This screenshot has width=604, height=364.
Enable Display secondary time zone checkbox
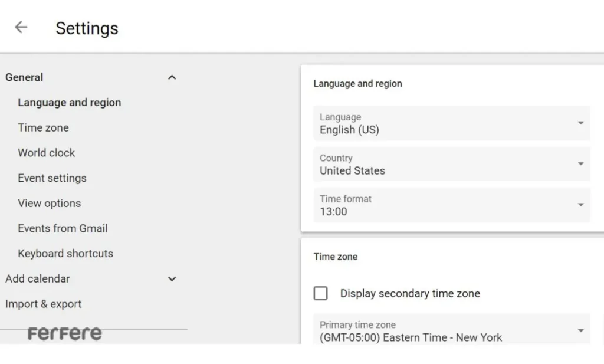pyautogui.click(x=321, y=293)
